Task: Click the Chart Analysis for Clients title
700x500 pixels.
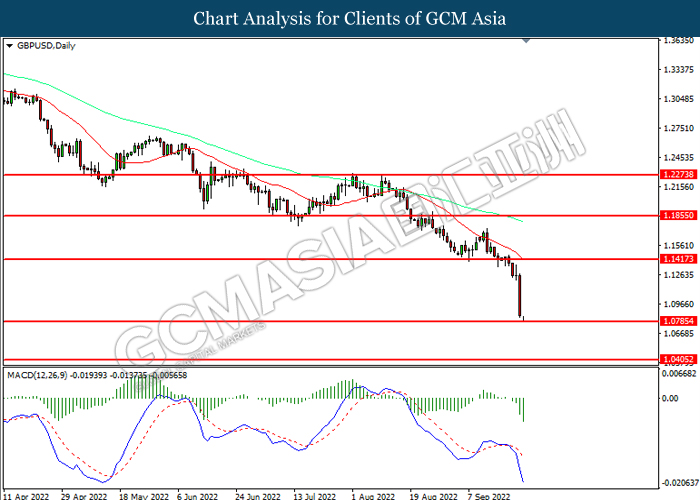Action: (x=350, y=19)
